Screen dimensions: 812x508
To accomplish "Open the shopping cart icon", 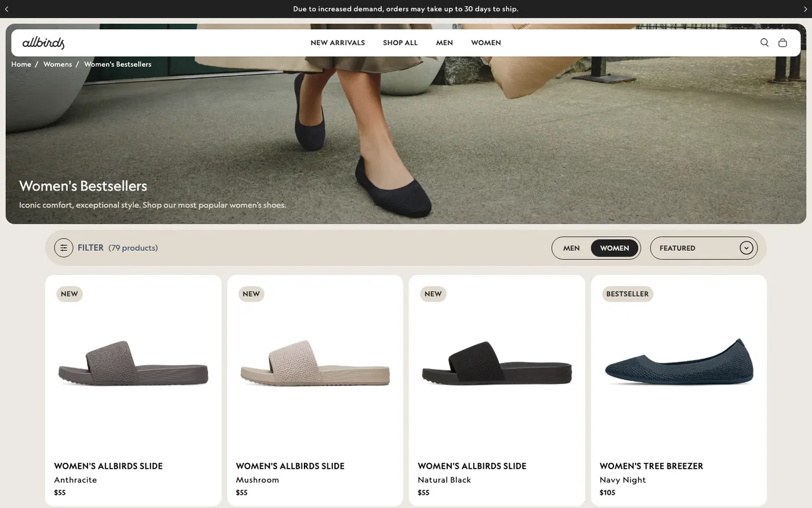I will click(x=783, y=43).
